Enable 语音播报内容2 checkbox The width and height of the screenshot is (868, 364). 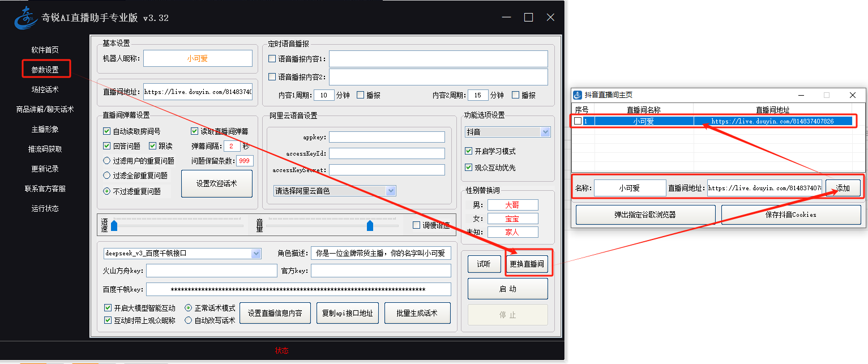[x=272, y=77]
